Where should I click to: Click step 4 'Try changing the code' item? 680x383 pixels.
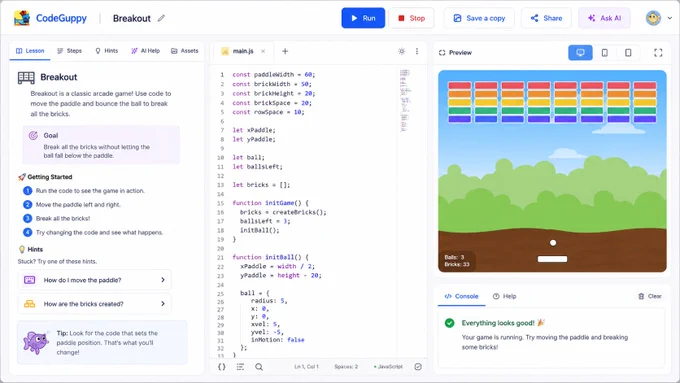tap(93, 232)
